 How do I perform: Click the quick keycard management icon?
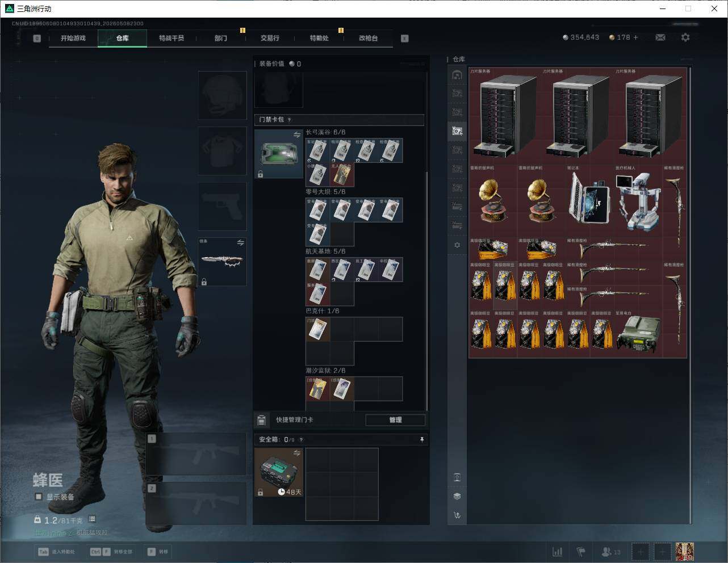pyautogui.click(x=262, y=420)
